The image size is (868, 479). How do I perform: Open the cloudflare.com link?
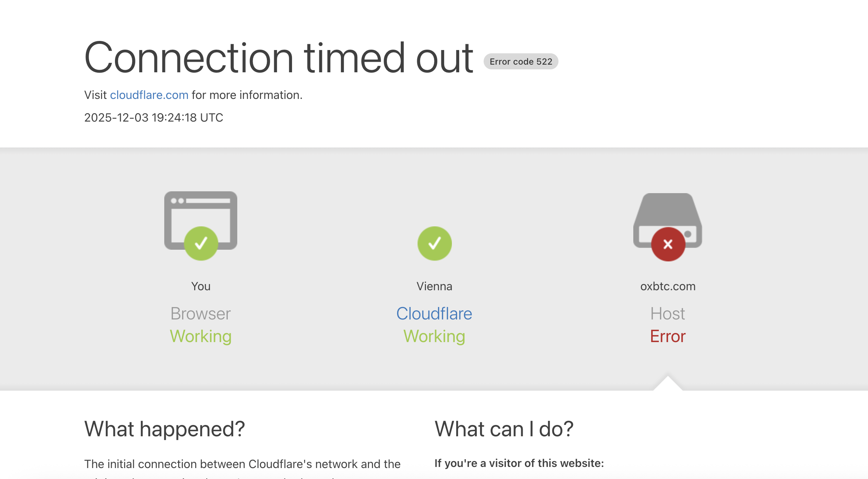[x=149, y=95]
